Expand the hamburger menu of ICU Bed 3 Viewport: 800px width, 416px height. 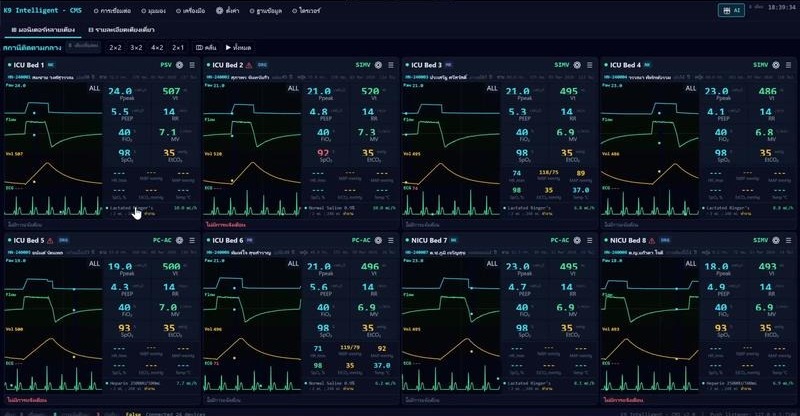pyautogui.click(x=589, y=65)
